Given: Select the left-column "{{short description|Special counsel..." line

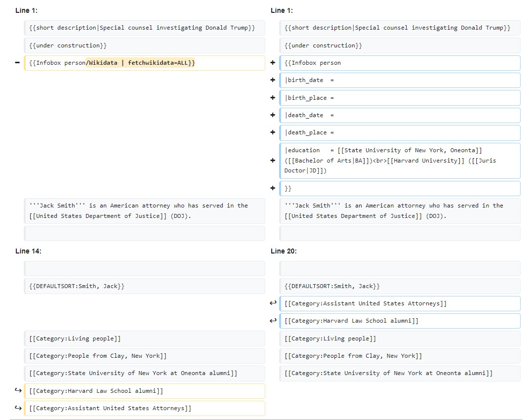Looking at the screenshot, I should [x=145, y=28].
